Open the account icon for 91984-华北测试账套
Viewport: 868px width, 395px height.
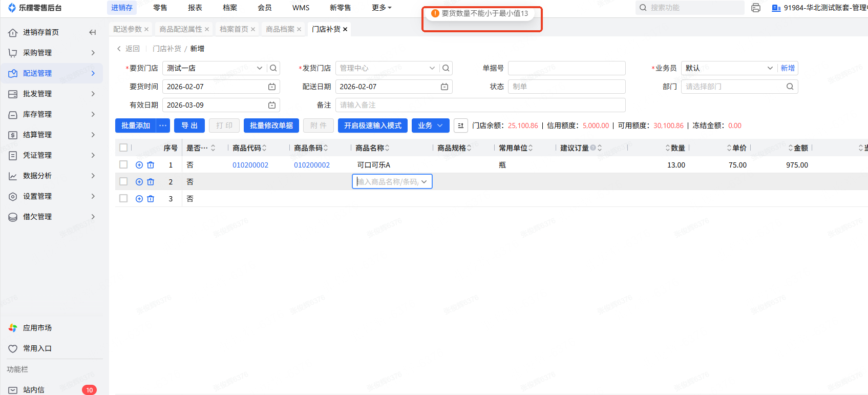pos(776,8)
